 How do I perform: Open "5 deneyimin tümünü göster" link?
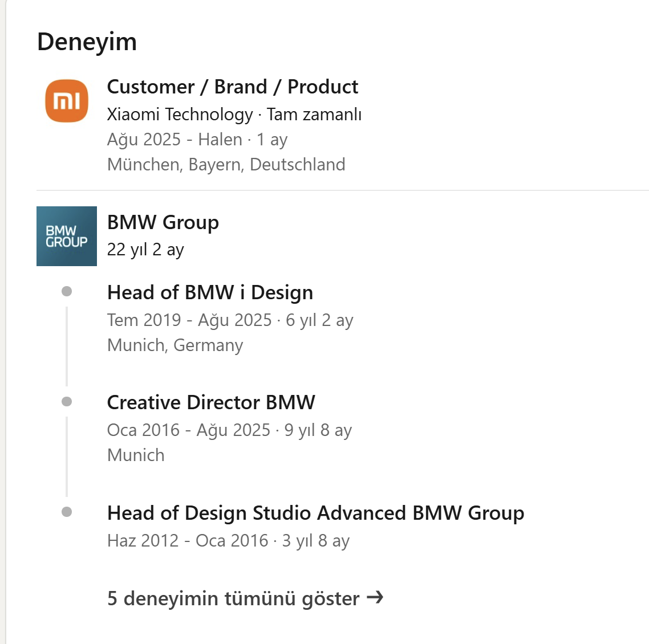point(233,598)
